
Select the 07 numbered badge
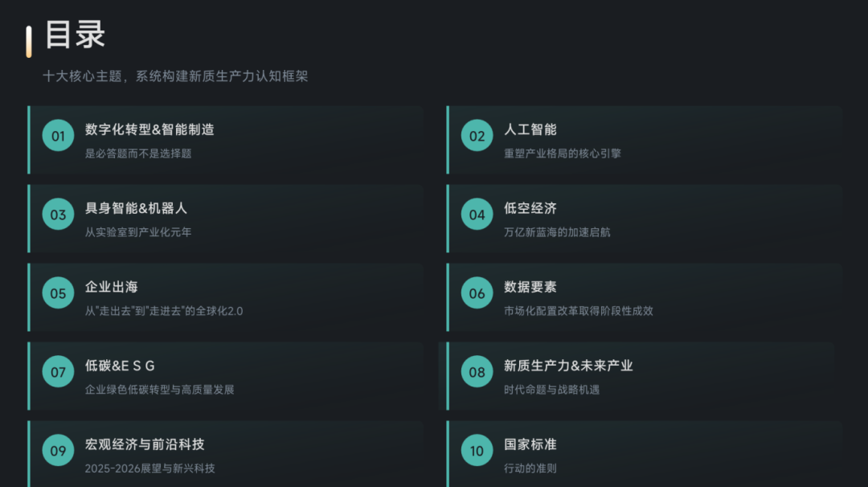click(58, 372)
